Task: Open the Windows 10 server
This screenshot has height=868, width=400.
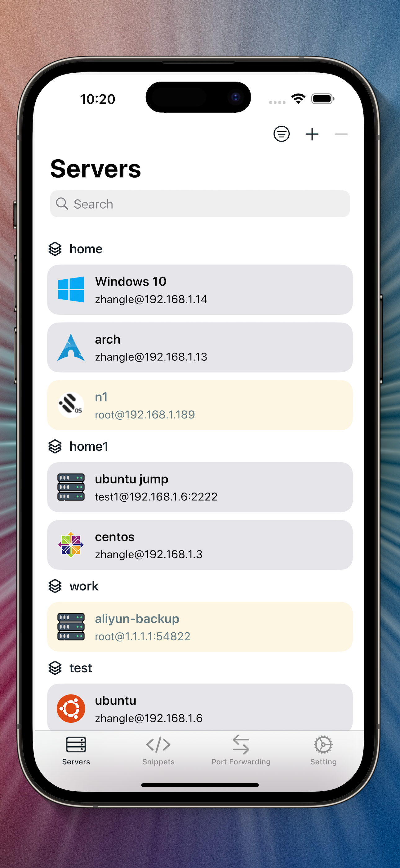Action: tap(200, 290)
